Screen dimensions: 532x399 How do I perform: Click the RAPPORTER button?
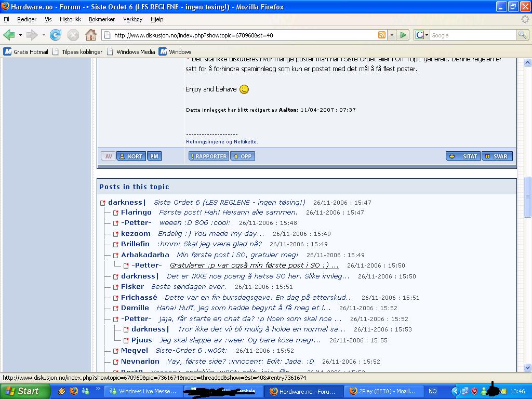(x=209, y=156)
